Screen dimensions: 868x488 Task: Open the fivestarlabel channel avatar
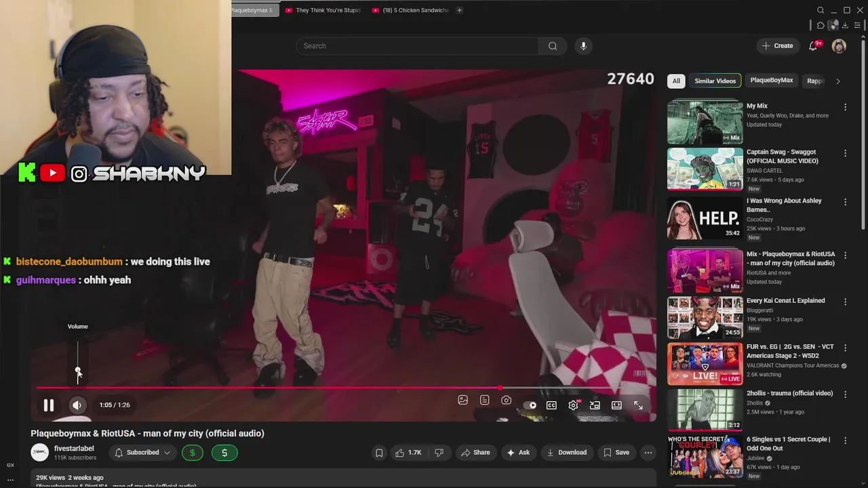[x=40, y=453]
